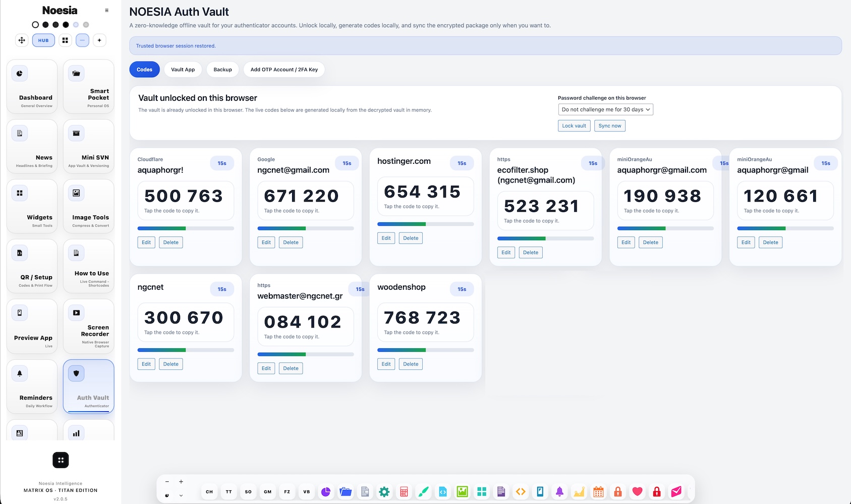Open the Reminders bell tile

32,386
